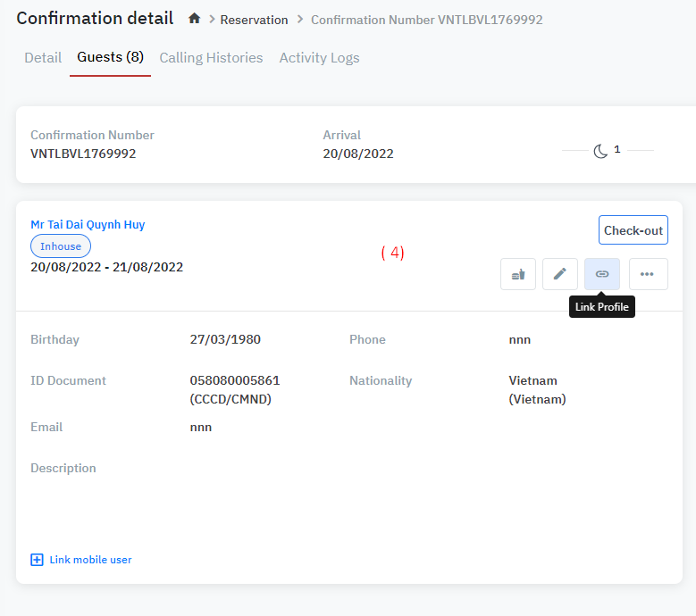Switch to the Detail tab
This screenshot has width=696, height=616.
pos(43,58)
